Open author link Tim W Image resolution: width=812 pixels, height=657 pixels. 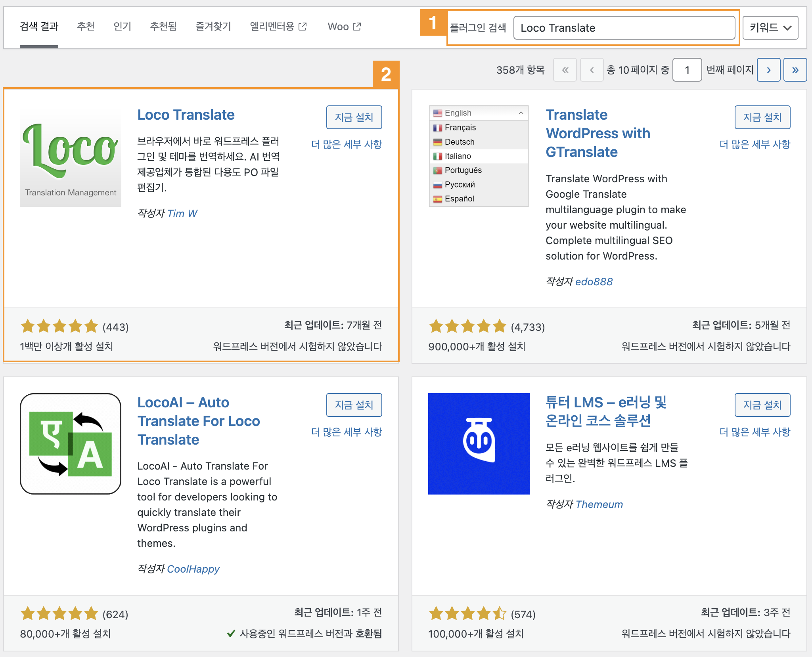click(x=182, y=214)
